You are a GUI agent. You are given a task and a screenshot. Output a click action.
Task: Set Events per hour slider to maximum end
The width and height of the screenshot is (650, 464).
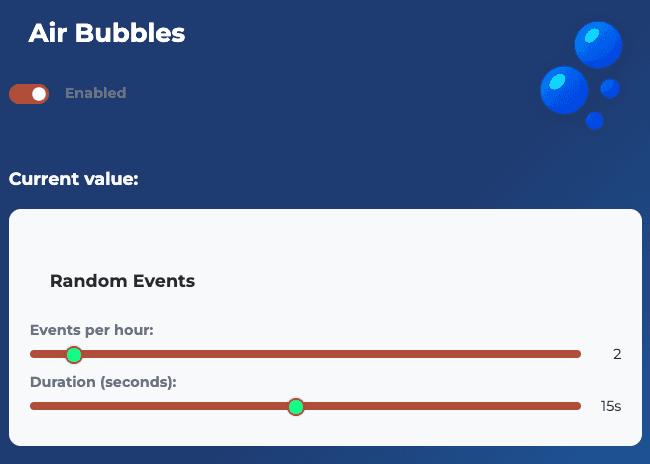(579, 354)
